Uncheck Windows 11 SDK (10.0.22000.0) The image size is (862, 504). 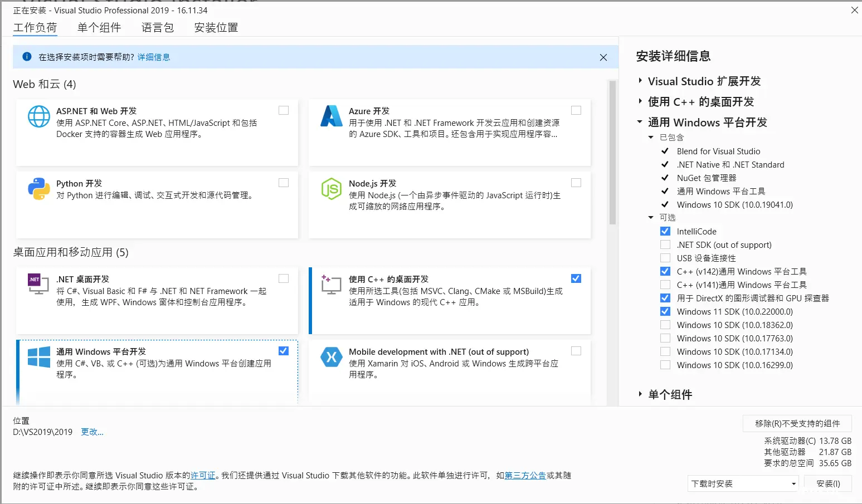coord(665,311)
